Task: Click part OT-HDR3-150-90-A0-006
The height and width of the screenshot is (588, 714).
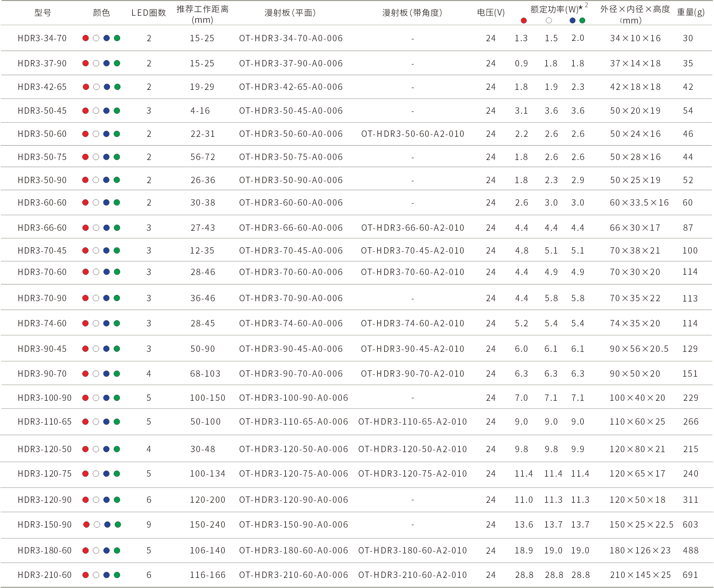Action: pyautogui.click(x=294, y=525)
